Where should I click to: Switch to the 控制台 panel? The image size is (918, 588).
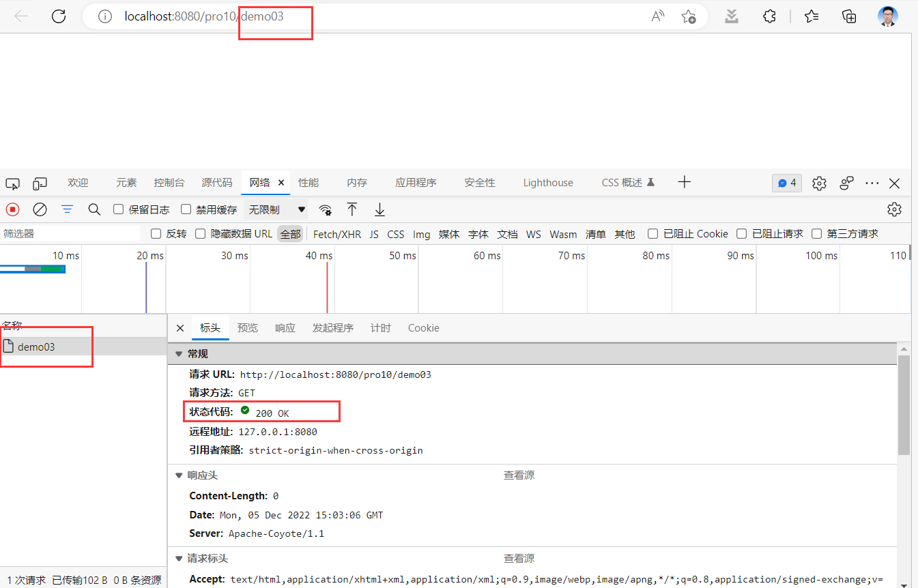(x=169, y=182)
